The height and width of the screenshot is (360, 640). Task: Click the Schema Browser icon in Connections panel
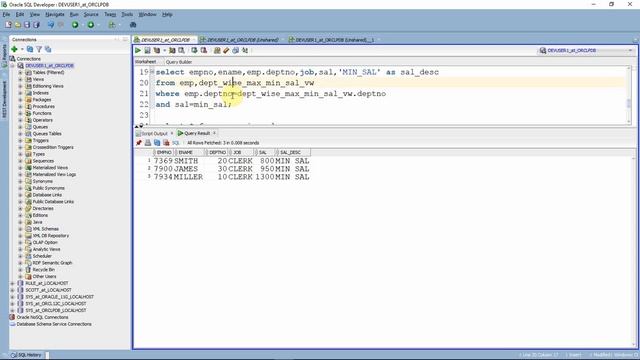click(x=48, y=49)
